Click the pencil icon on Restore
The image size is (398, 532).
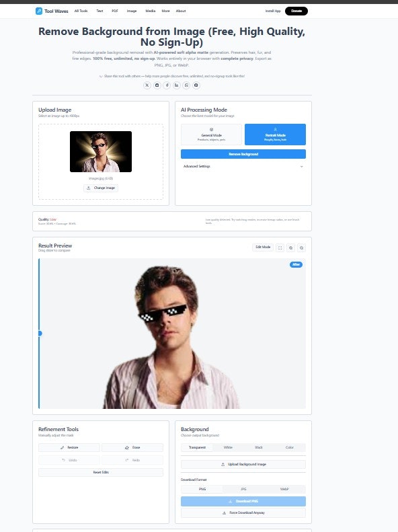pyautogui.click(x=62, y=447)
